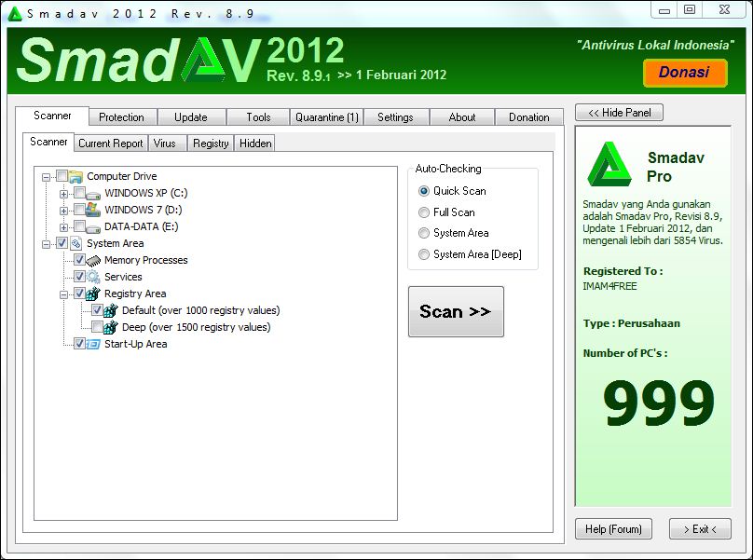Click the registered name IMAM4FREE

[609, 286]
